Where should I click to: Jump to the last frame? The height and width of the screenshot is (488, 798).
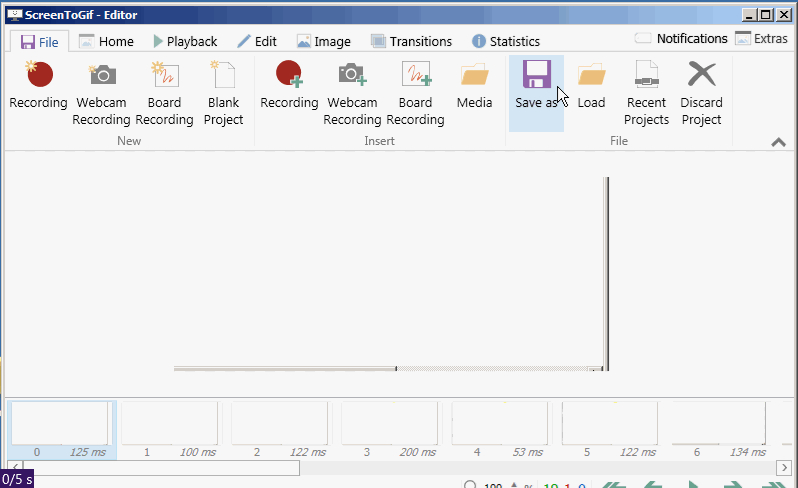tap(774, 485)
